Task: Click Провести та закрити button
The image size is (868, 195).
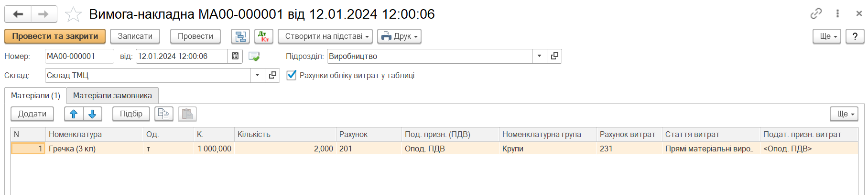Action: tap(55, 36)
